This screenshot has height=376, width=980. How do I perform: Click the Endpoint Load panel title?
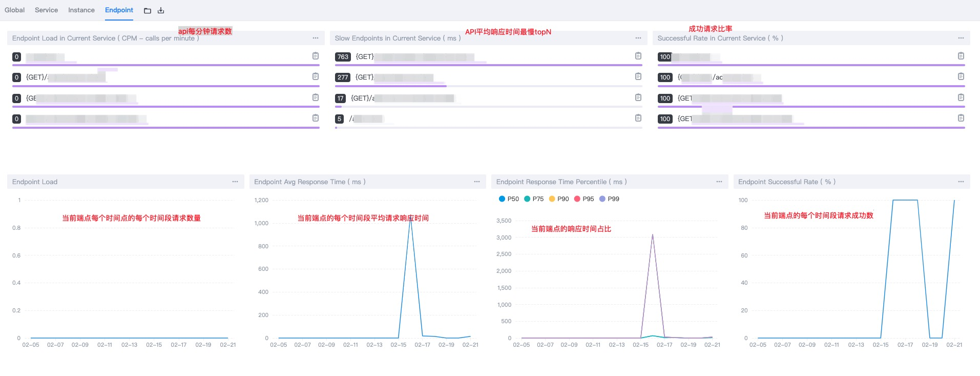click(x=35, y=182)
